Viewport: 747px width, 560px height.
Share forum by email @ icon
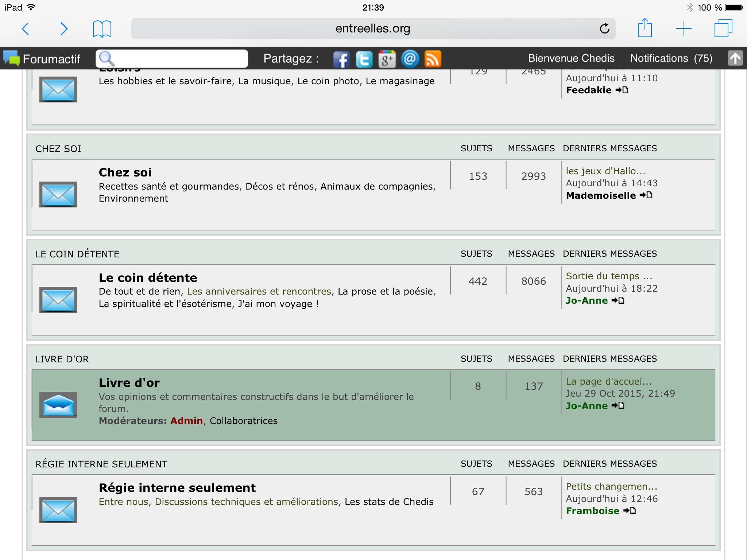pos(410,59)
